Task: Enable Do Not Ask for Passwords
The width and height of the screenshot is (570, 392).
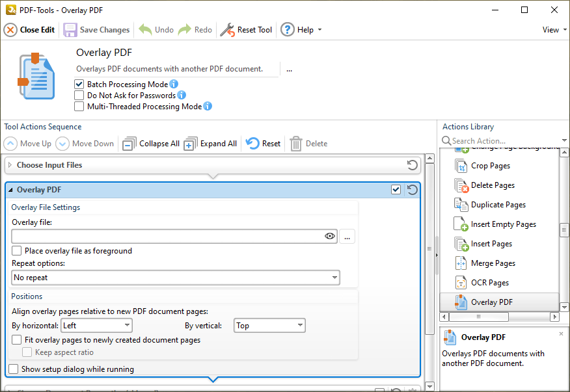Action: 79,96
